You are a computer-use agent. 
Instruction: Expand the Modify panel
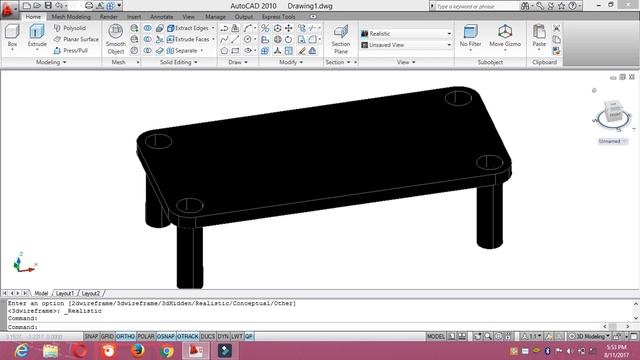tap(291, 62)
